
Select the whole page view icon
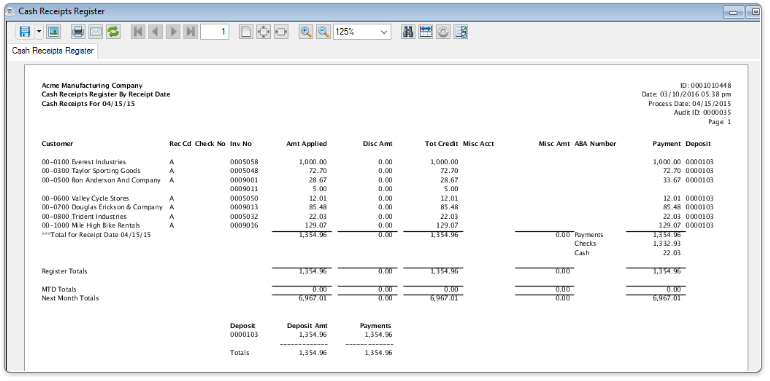(246, 32)
